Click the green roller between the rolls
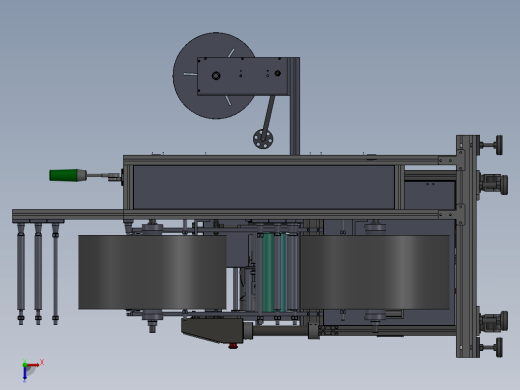The height and width of the screenshot is (390, 520). pyautogui.click(x=268, y=272)
